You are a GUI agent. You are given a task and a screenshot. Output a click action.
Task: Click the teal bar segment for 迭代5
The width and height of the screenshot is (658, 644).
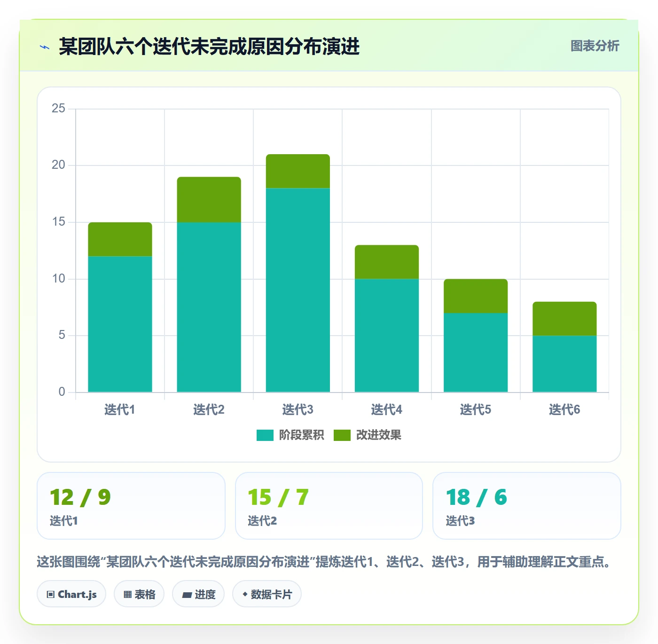coord(476,353)
